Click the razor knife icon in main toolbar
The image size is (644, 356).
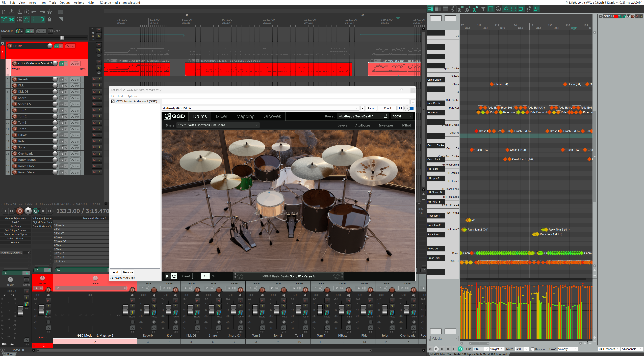coord(61,19)
